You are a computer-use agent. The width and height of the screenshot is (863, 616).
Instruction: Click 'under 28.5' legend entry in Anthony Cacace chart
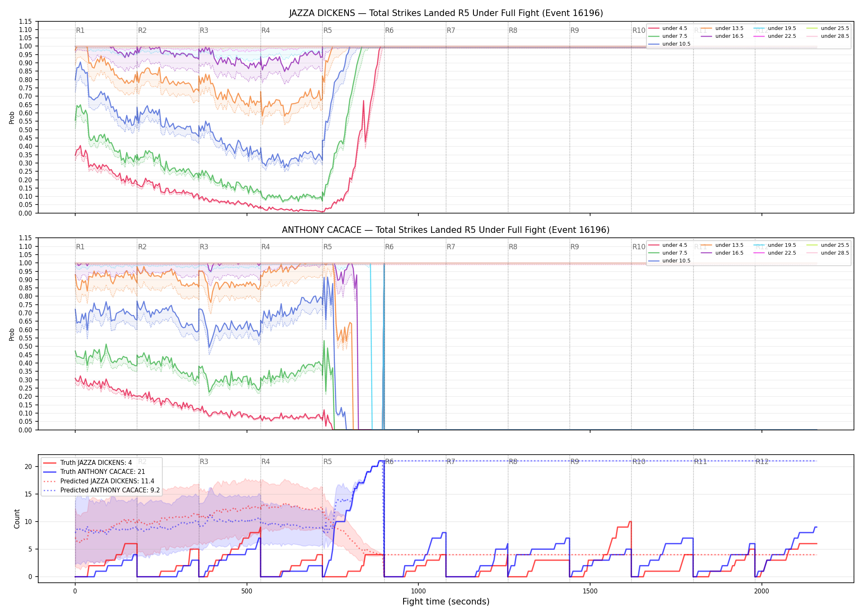[x=828, y=253]
